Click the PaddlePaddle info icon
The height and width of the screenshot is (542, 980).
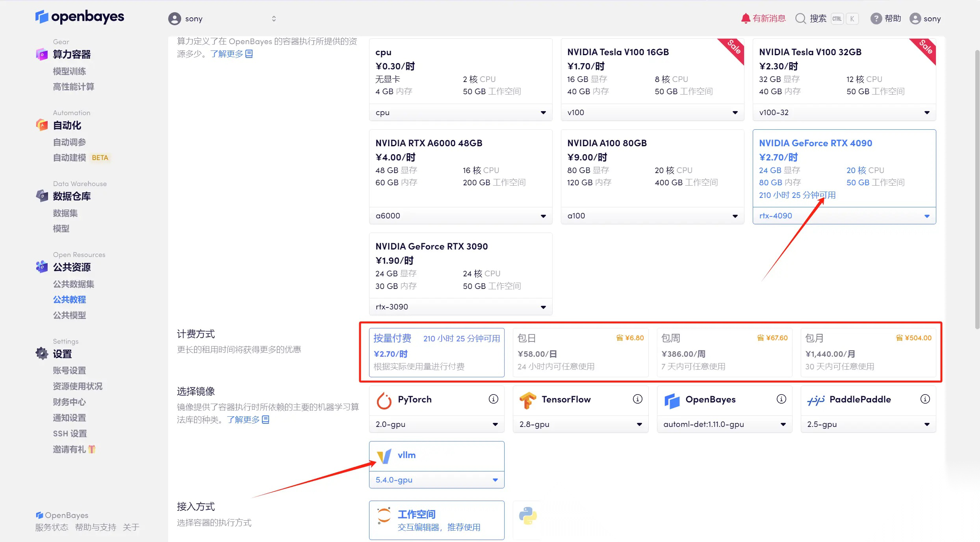pos(925,399)
